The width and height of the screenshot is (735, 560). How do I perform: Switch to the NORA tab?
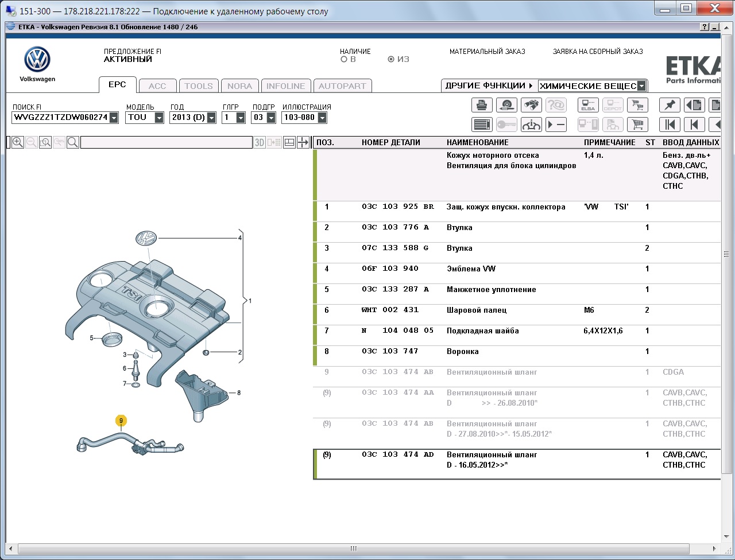(239, 86)
